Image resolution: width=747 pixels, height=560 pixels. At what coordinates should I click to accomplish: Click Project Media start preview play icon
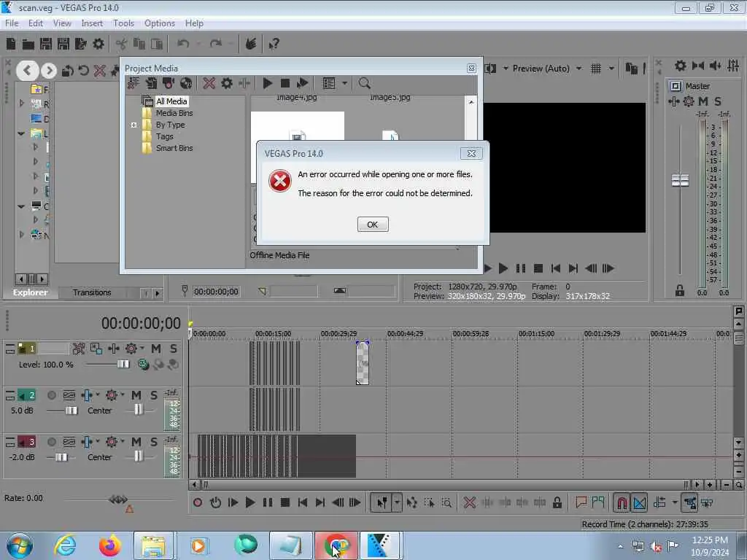[267, 83]
